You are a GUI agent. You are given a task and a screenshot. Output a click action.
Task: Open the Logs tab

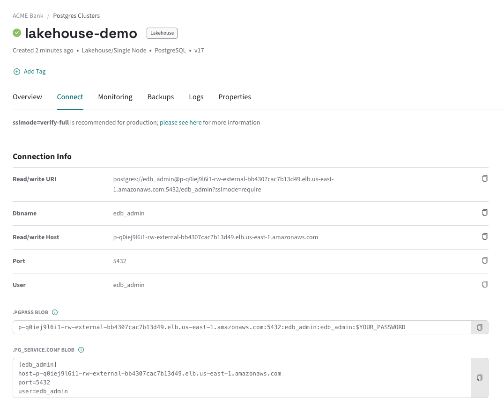pos(196,97)
